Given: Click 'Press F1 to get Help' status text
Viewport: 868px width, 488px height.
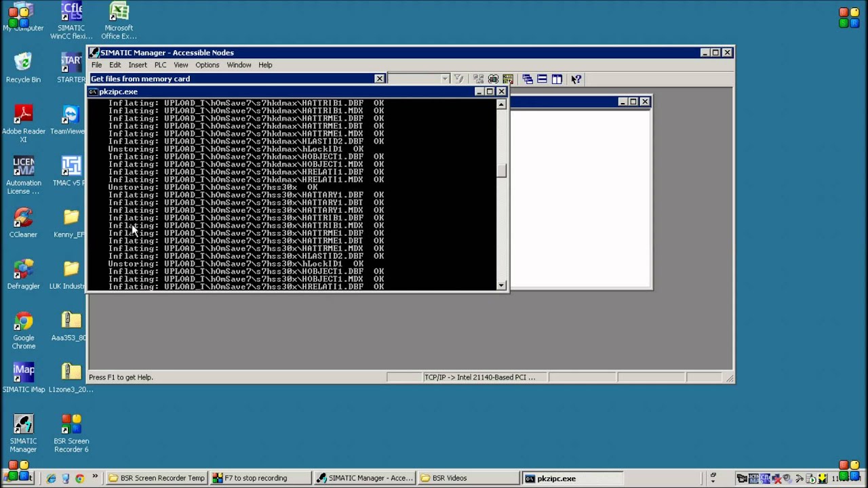Looking at the screenshot, I should [x=121, y=378].
